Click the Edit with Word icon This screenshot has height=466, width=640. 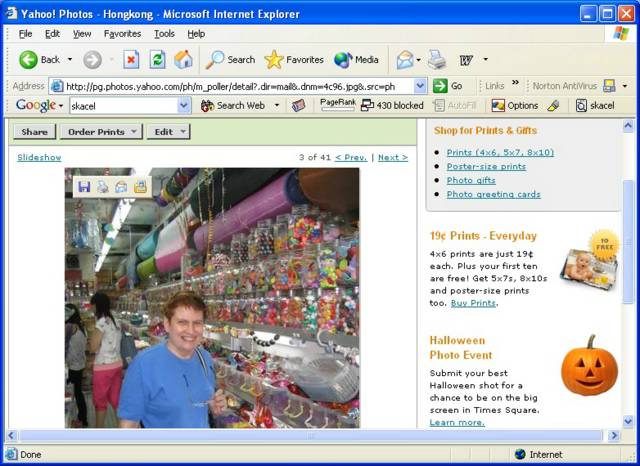tap(466, 60)
